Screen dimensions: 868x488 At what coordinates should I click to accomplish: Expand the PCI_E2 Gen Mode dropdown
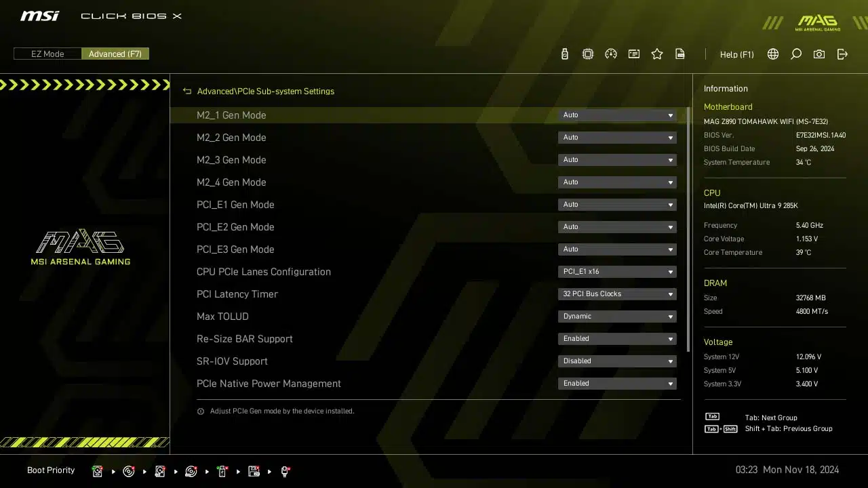point(617,227)
